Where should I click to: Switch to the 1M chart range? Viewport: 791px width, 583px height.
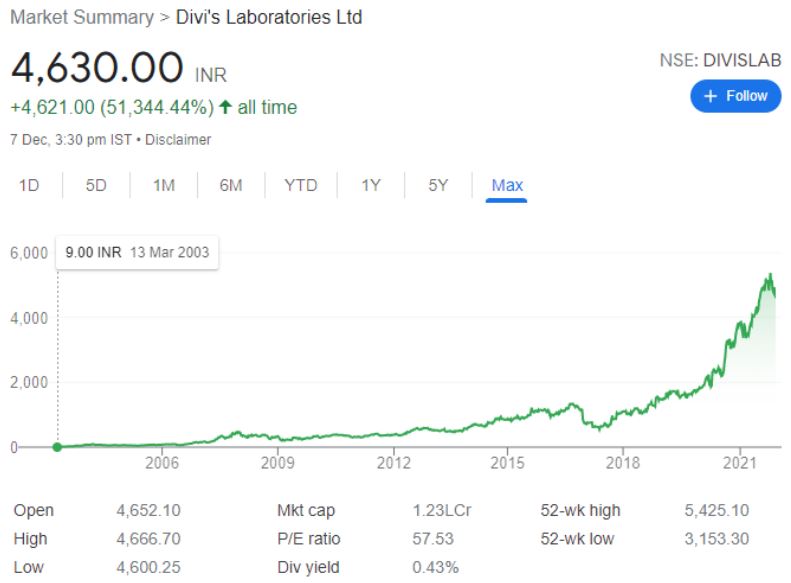(164, 185)
